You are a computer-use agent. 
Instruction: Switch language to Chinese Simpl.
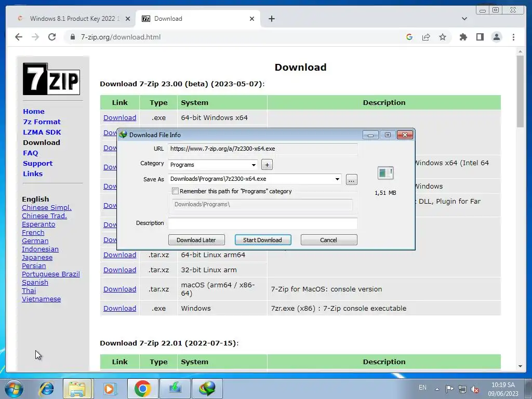click(46, 208)
